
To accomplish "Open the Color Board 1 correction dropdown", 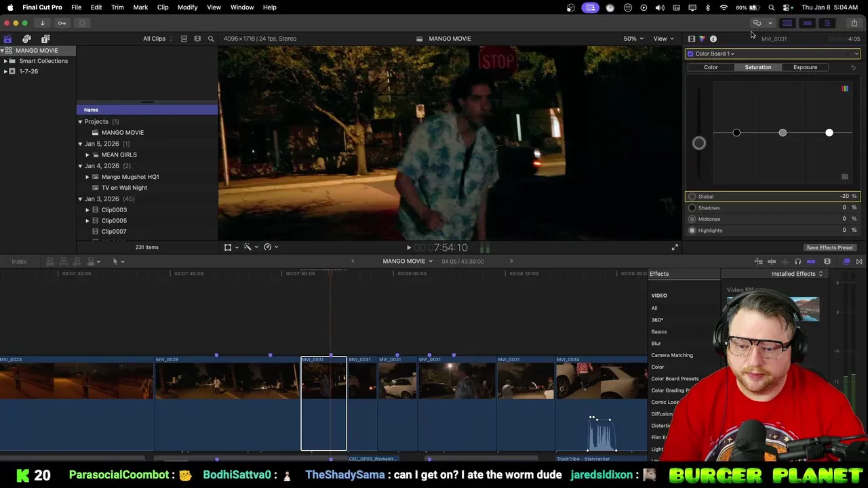I will coord(715,54).
